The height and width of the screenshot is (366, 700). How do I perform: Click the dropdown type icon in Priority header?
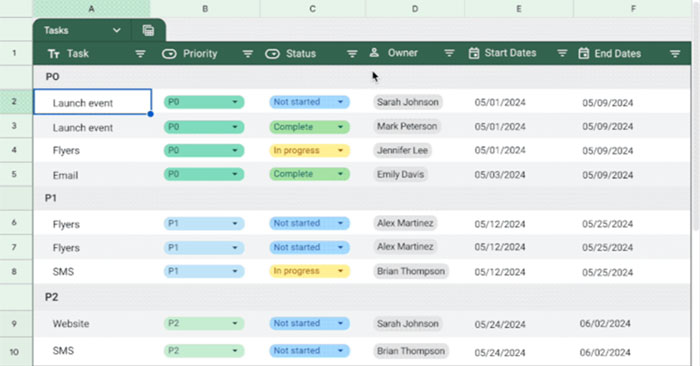169,54
